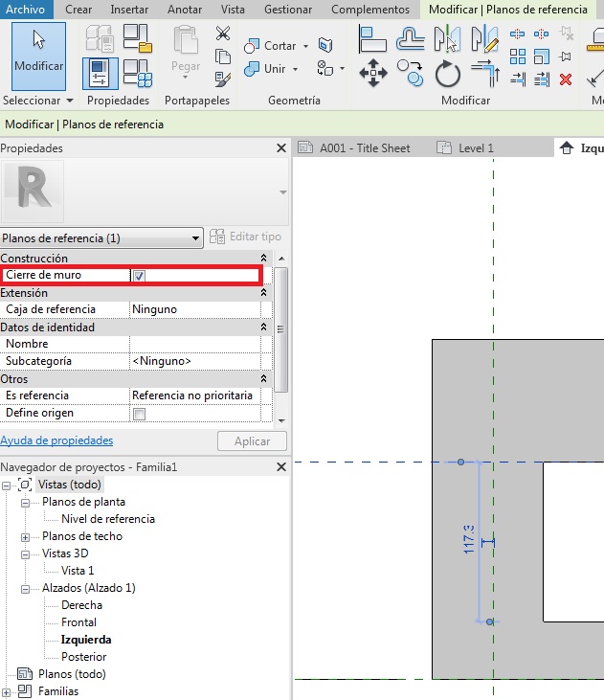Image resolution: width=604 pixels, height=700 pixels.
Task: Click the Align tool icon
Action: click(x=372, y=39)
